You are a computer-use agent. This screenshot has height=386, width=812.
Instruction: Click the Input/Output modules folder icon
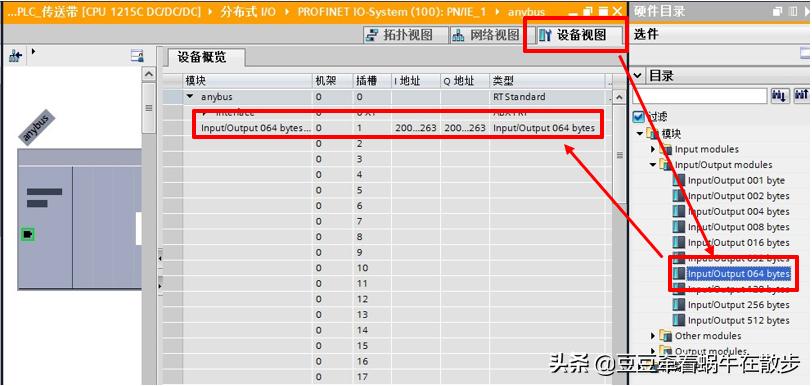(x=666, y=165)
